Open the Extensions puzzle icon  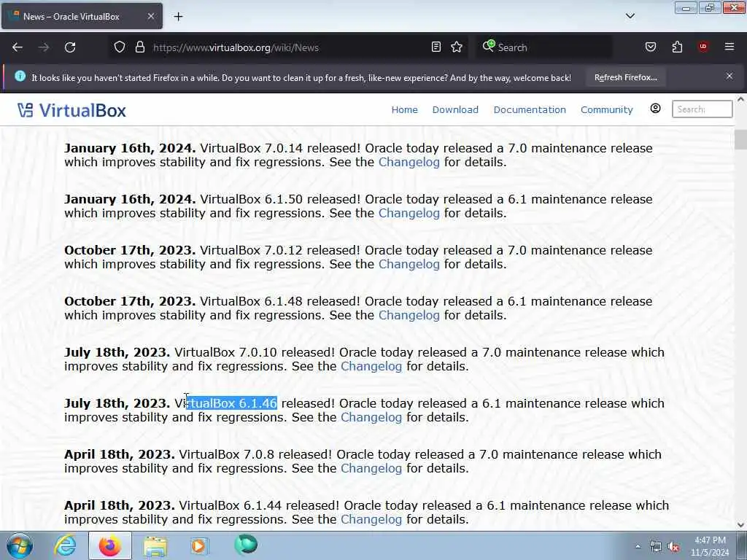pyautogui.click(x=677, y=47)
